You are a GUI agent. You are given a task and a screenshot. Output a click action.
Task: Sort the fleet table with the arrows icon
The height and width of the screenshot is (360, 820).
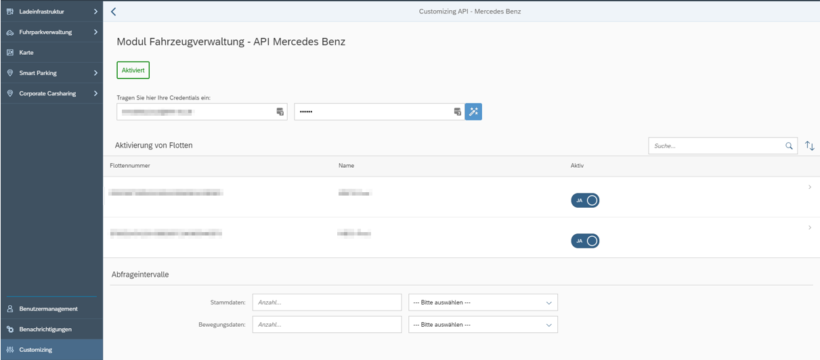[810, 146]
